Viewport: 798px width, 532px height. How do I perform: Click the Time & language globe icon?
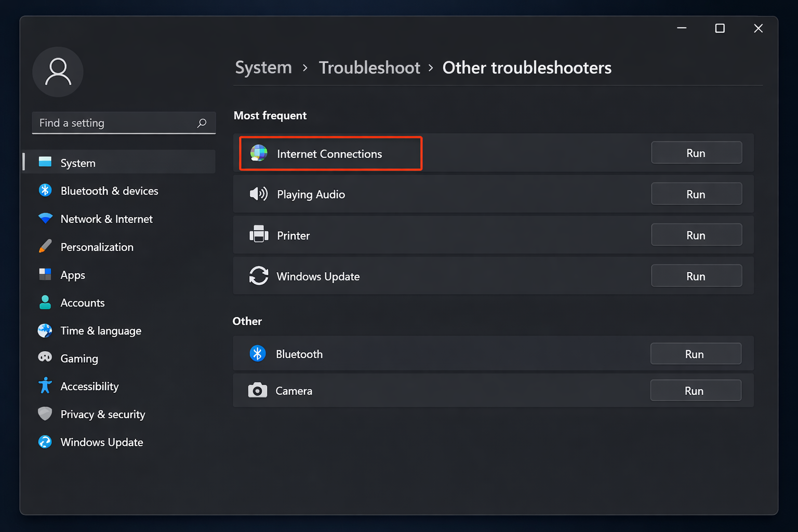pos(45,330)
